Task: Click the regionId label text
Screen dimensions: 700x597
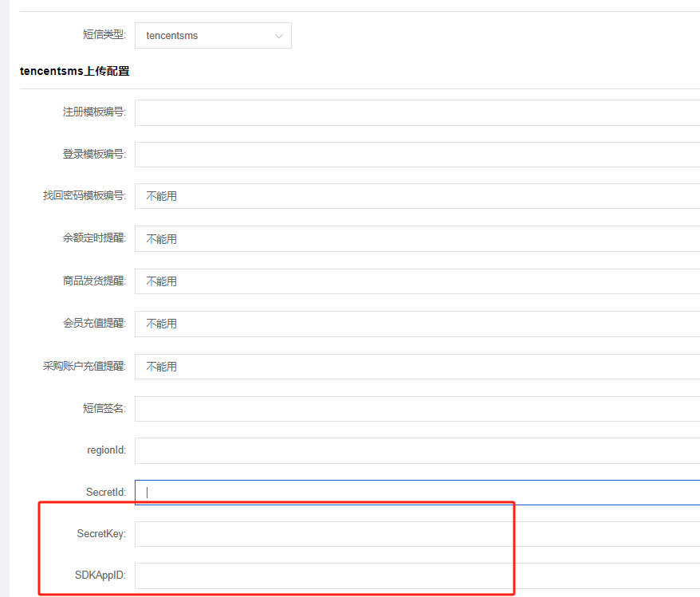Action: (106, 450)
